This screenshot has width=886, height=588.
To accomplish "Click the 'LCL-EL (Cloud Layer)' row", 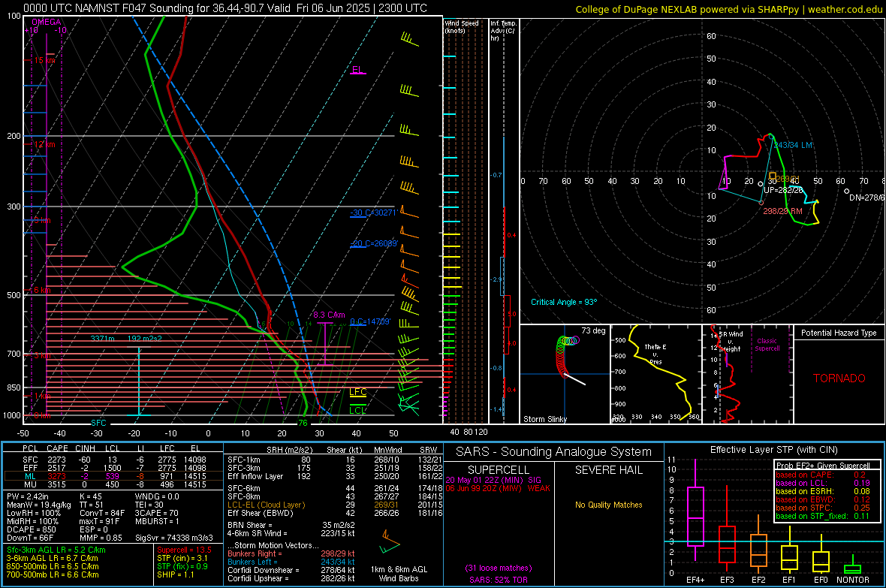I will pos(335,505).
